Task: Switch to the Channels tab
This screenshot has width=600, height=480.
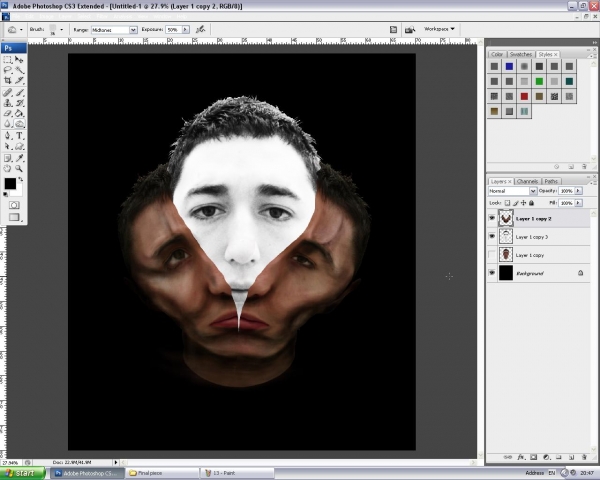Action: (x=527, y=181)
